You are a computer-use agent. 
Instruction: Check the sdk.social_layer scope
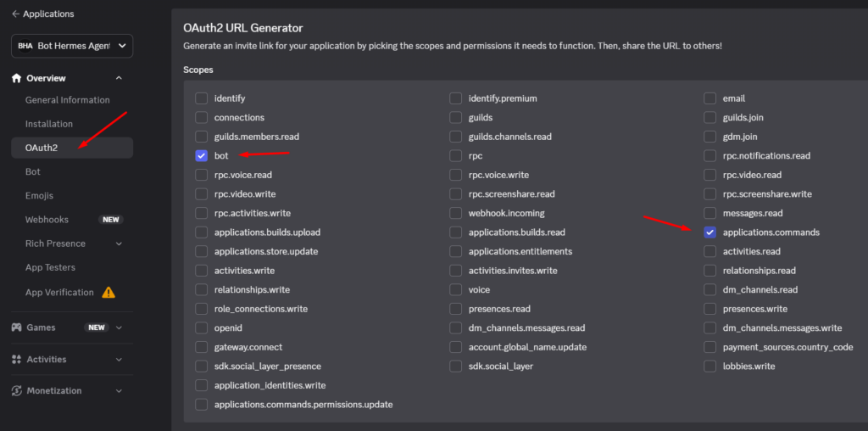455,367
